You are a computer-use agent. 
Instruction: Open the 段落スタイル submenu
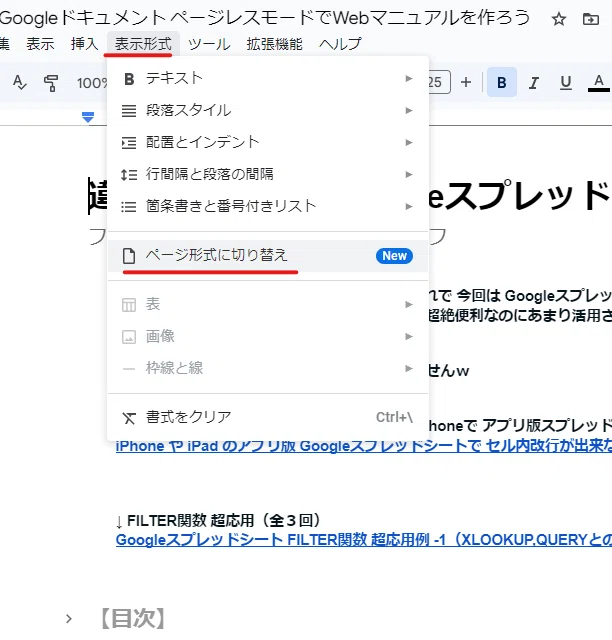pos(268,110)
